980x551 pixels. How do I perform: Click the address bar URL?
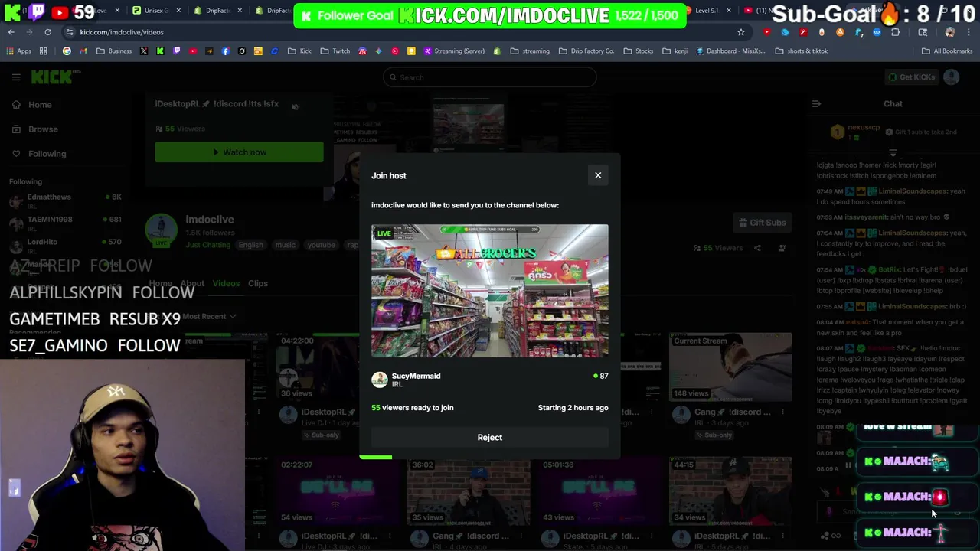pyautogui.click(x=122, y=32)
